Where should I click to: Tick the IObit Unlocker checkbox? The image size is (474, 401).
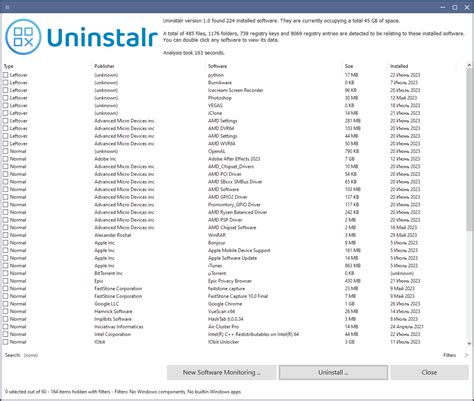[x=6, y=342]
